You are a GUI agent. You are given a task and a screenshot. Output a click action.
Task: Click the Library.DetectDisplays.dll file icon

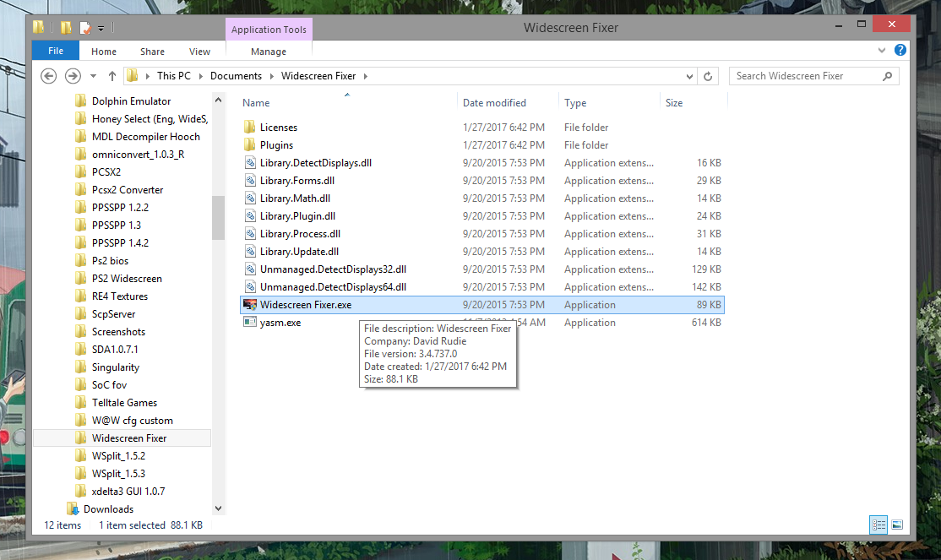pos(250,163)
